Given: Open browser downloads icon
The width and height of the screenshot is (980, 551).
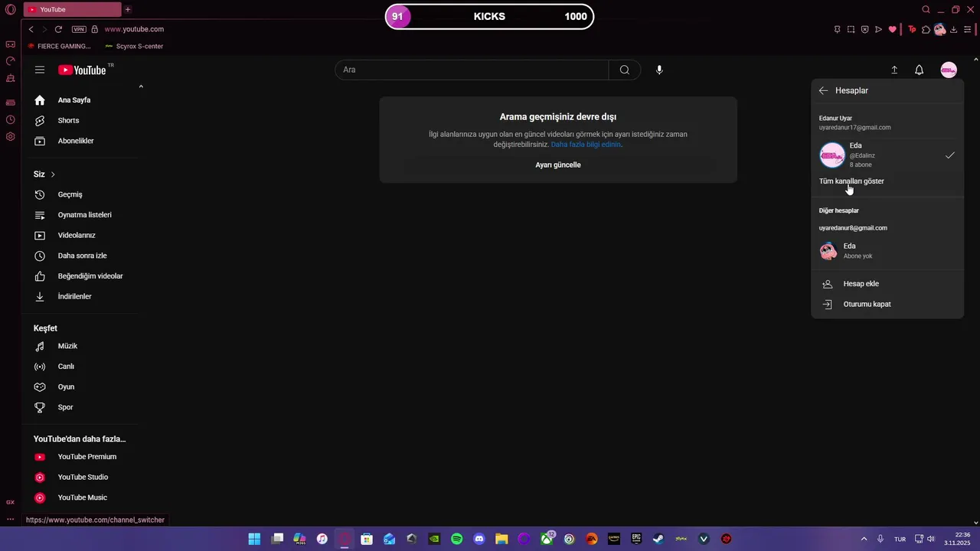Looking at the screenshot, I should click(x=953, y=29).
